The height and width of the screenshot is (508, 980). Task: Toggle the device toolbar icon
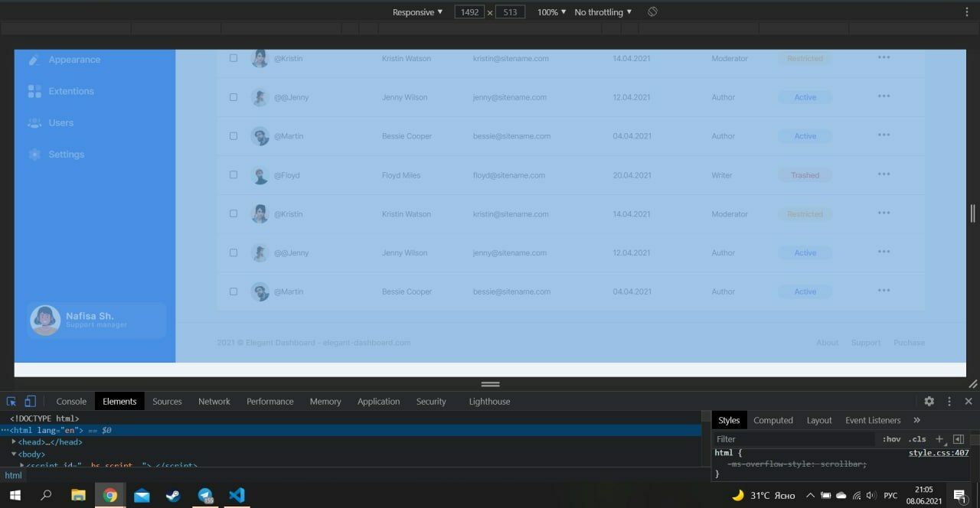click(30, 401)
